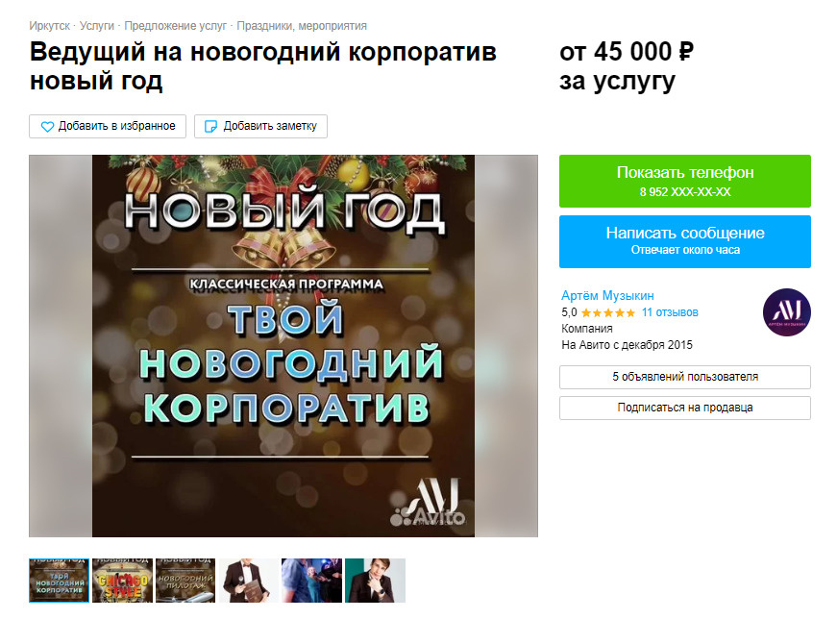Screen dimensions: 837x644
Task: Open the seller's round AM avatar logo
Action: [786, 312]
